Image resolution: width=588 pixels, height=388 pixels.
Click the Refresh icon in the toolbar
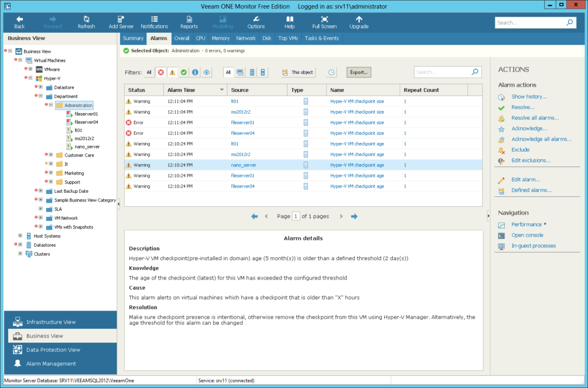pos(86,22)
